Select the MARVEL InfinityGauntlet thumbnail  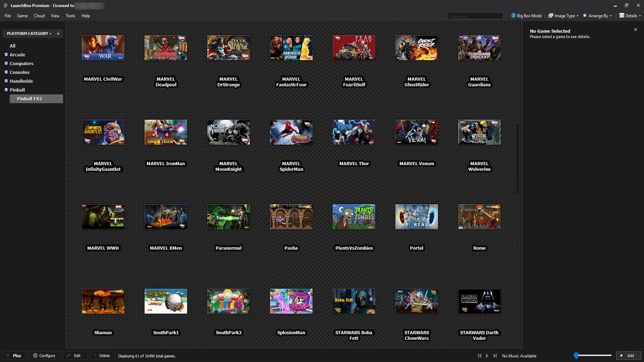tap(103, 132)
